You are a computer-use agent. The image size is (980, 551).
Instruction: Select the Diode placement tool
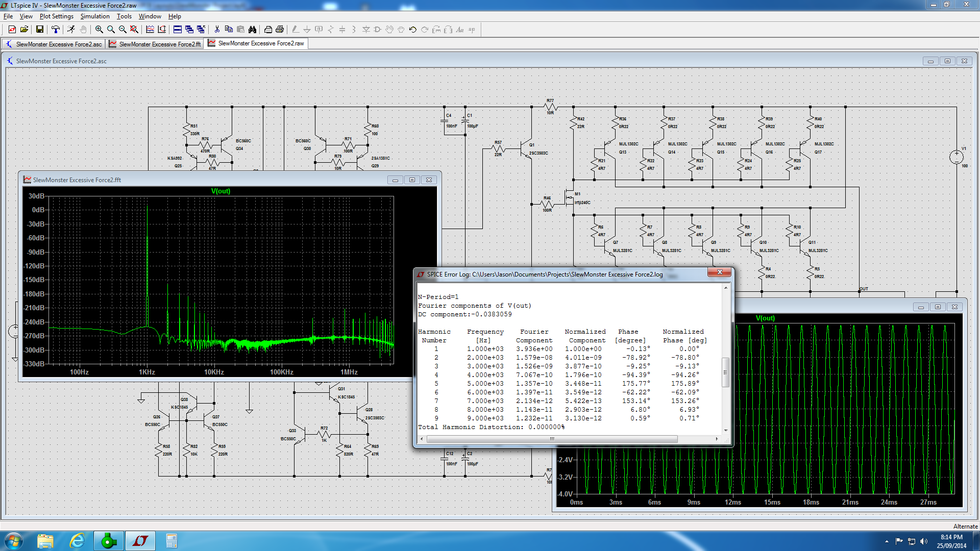pos(366,30)
